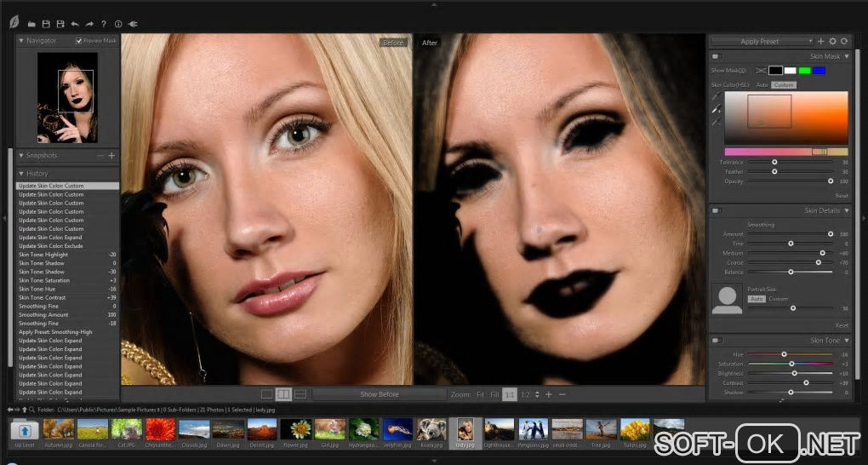Open preset settings gear icon
The image size is (868, 465).
tap(832, 41)
